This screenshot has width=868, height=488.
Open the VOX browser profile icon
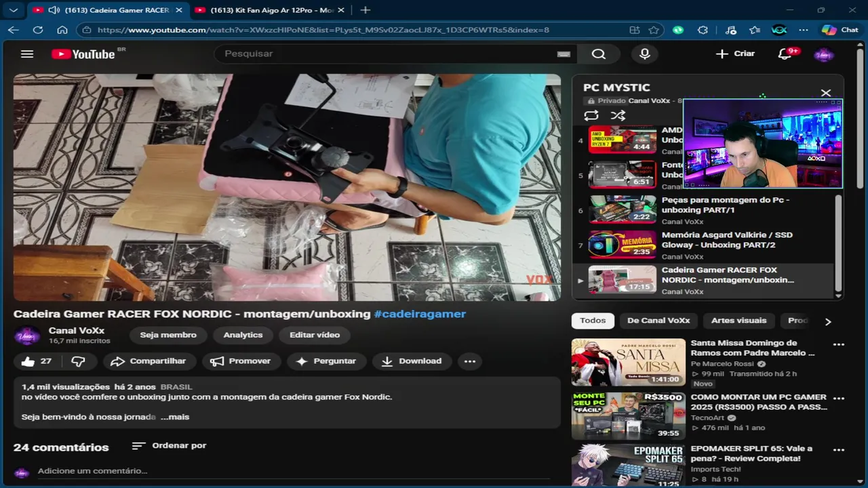point(779,30)
